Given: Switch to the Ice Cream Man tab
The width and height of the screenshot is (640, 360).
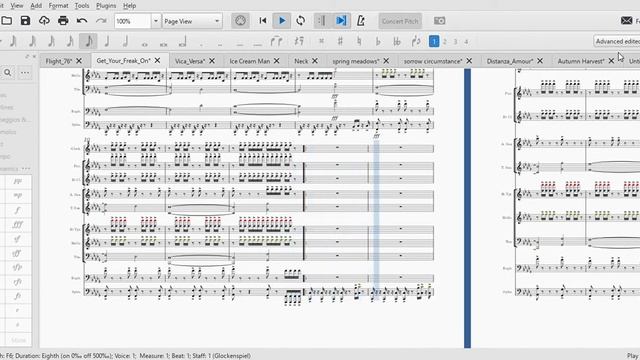Looking at the screenshot, I should [249, 61].
